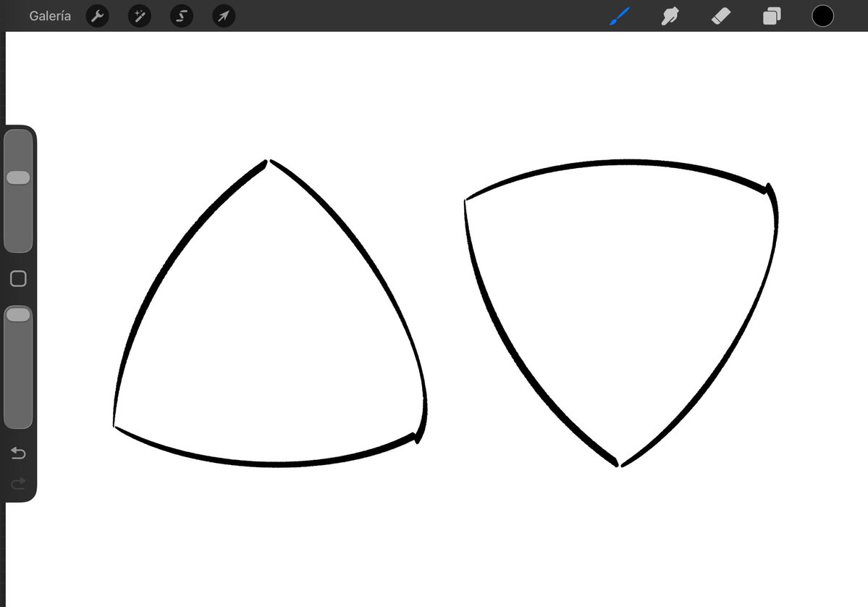Tap the square modify button in sidebar

coord(18,279)
